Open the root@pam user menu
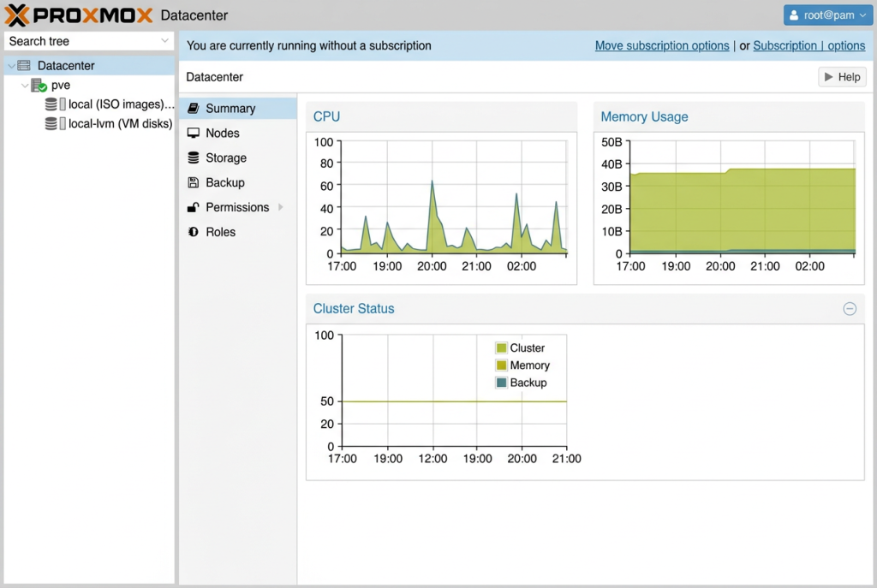 tap(828, 15)
